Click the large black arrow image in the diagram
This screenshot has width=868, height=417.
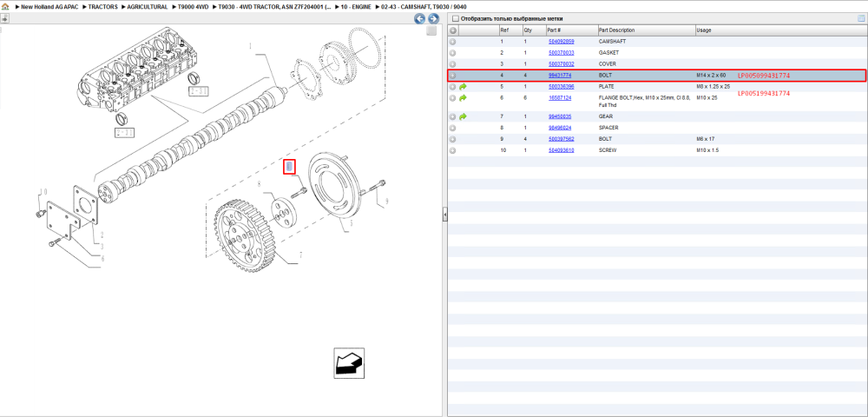349,363
